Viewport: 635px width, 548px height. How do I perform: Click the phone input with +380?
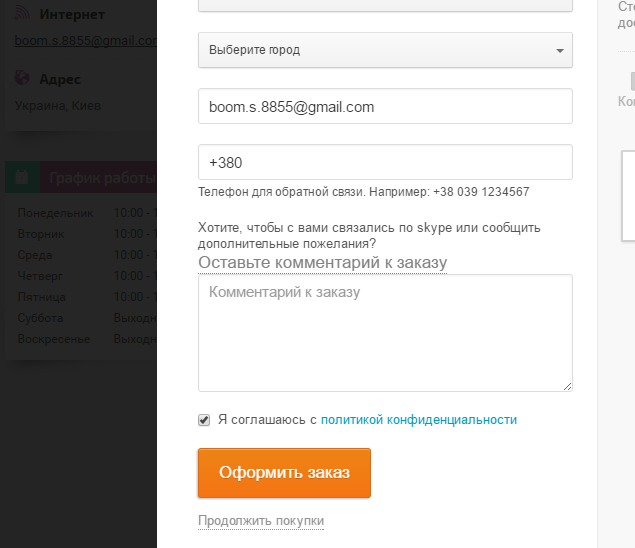[385, 162]
